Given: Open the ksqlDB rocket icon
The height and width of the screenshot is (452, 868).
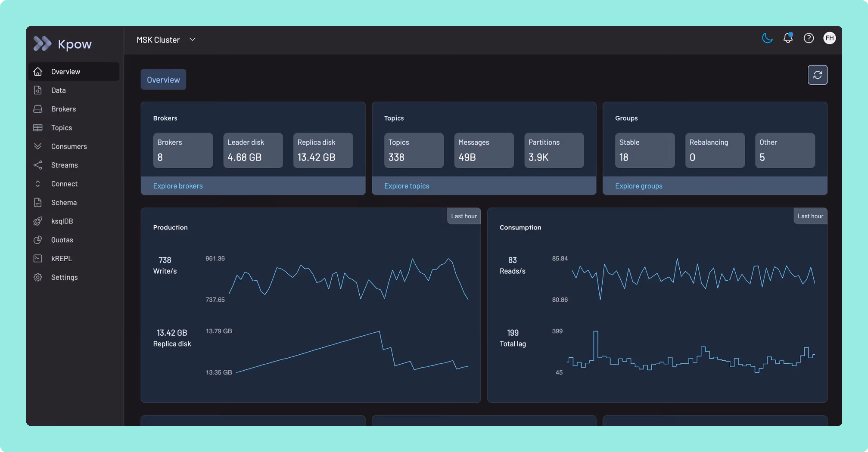Looking at the screenshot, I should (x=38, y=221).
